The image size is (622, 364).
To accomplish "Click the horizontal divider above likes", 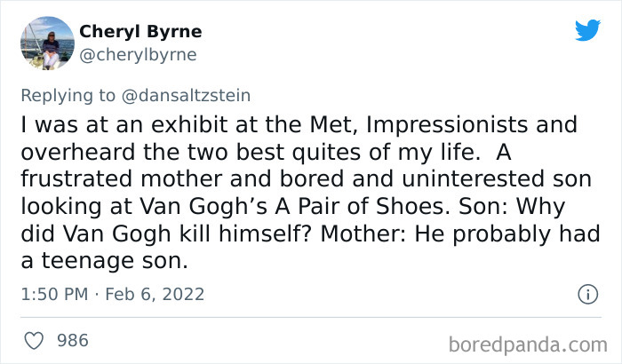I will click(x=311, y=317).
